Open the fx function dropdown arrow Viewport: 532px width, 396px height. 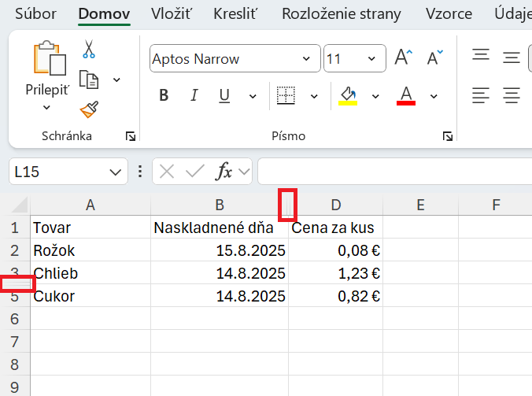[x=244, y=172]
